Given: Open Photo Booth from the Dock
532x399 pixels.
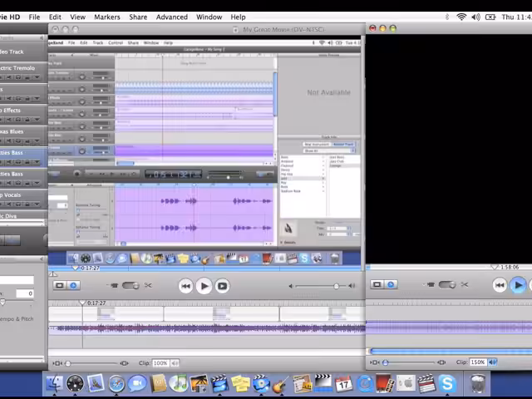Looking at the screenshot, I should 384,384.
